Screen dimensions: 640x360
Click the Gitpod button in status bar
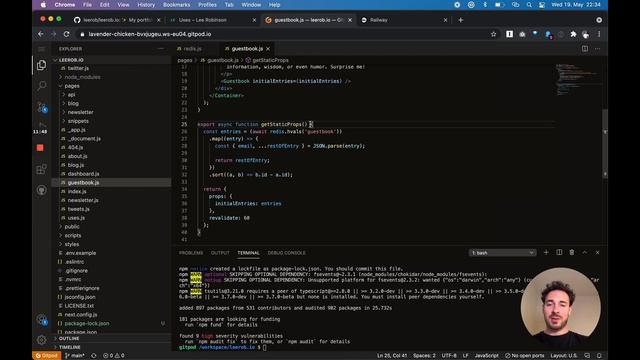click(x=47, y=356)
